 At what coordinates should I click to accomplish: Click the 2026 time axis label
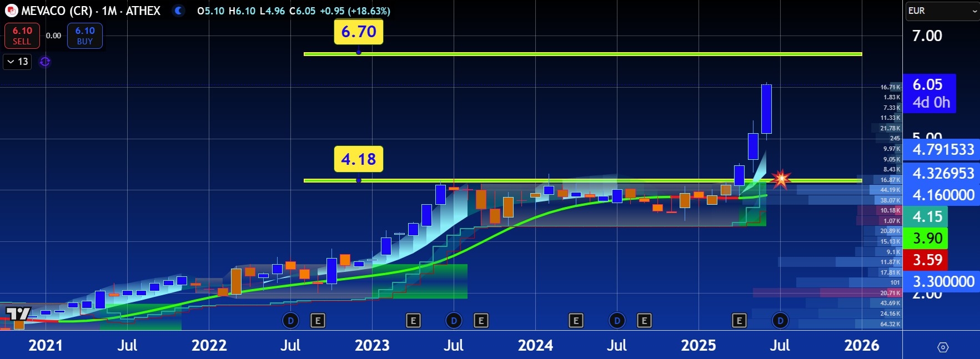click(862, 346)
